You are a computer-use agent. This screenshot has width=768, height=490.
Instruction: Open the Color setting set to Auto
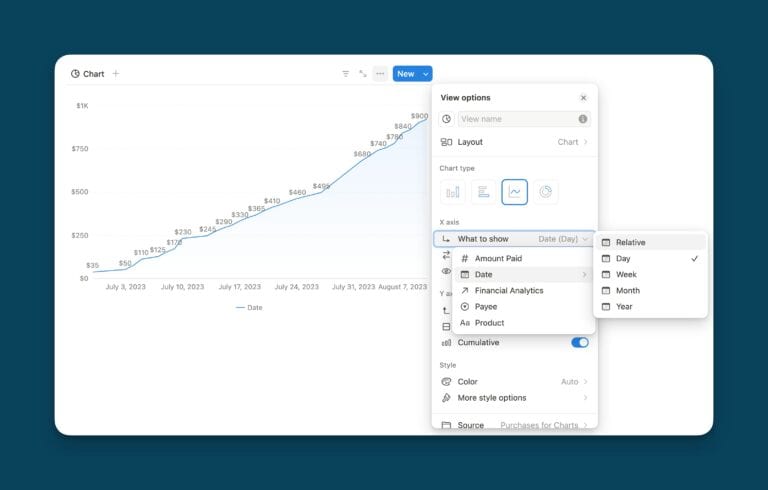(x=514, y=382)
